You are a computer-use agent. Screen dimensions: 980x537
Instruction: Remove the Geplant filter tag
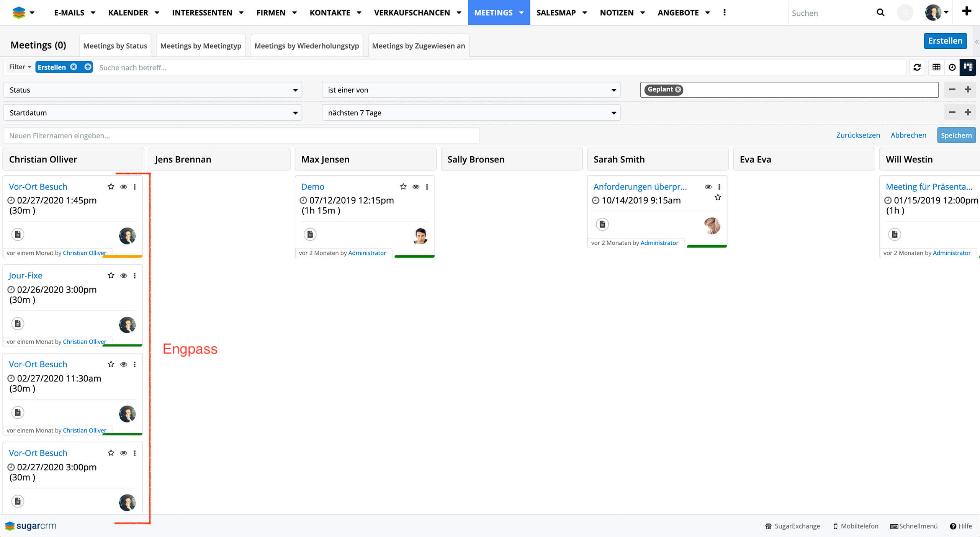[x=678, y=90]
